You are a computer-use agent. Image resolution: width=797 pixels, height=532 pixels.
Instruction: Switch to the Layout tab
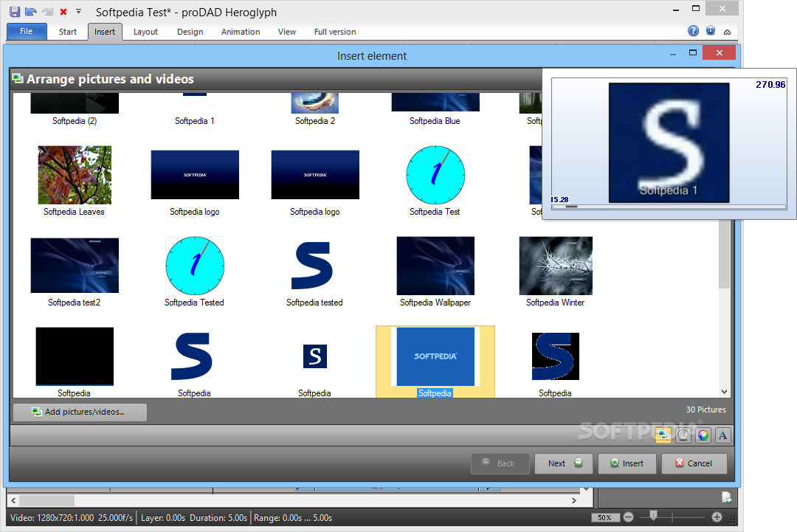145,32
